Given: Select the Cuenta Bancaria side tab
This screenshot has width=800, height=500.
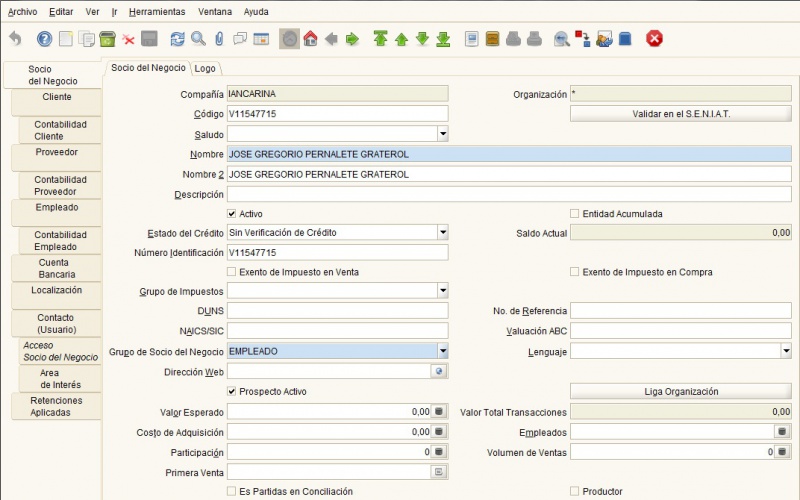Looking at the screenshot, I should pyautogui.click(x=57, y=268).
